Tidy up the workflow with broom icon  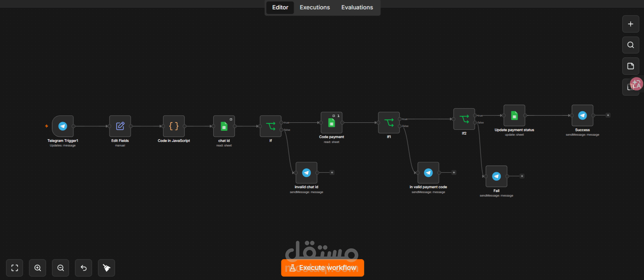coord(107,268)
